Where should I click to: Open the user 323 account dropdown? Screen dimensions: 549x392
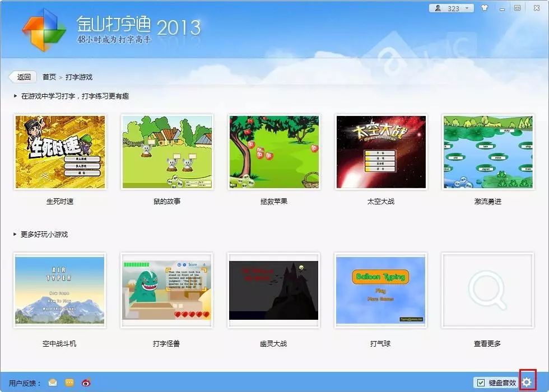(x=452, y=8)
